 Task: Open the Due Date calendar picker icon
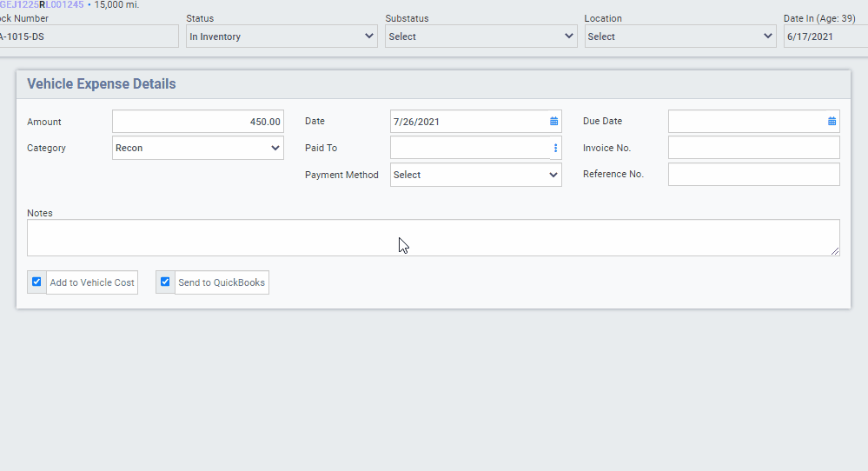[832, 121]
